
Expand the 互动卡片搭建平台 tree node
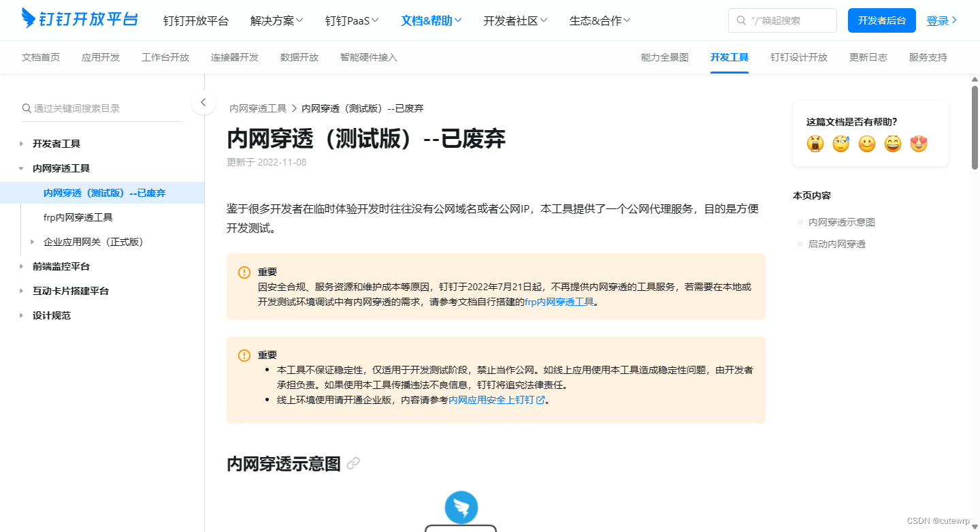coord(22,291)
